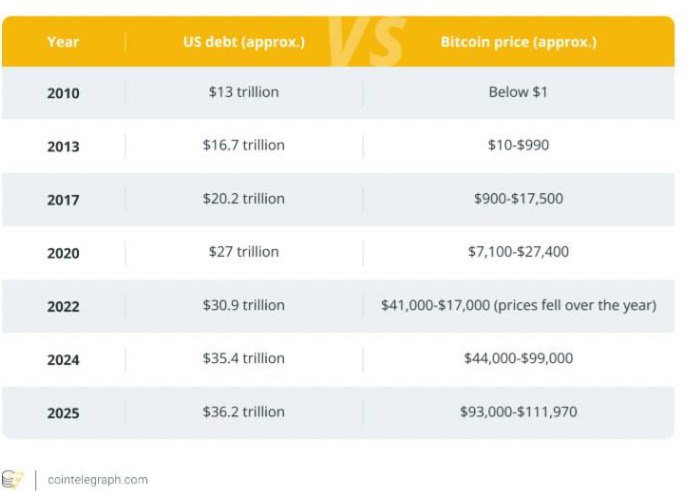Click the Year column header
The width and height of the screenshot is (694, 492).
pos(62,42)
